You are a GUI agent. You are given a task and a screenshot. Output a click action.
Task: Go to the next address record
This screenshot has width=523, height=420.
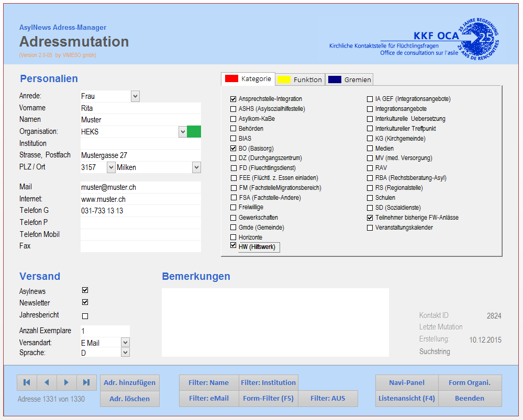coord(66,382)
